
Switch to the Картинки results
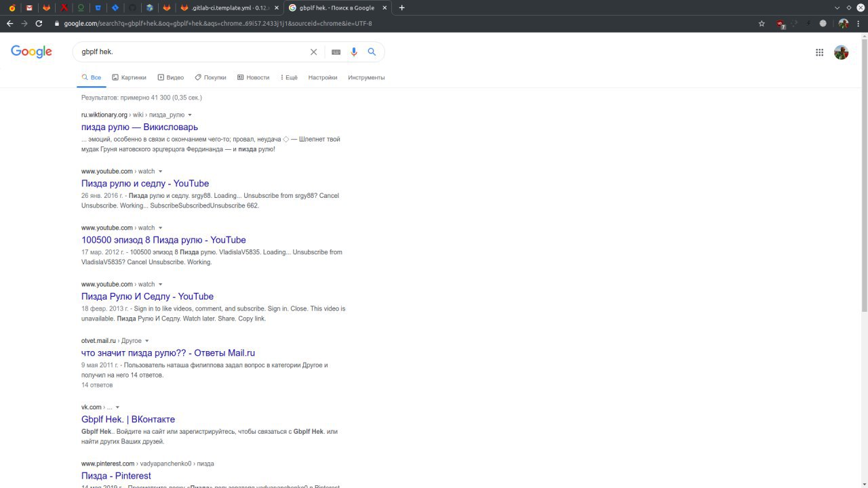129,77
